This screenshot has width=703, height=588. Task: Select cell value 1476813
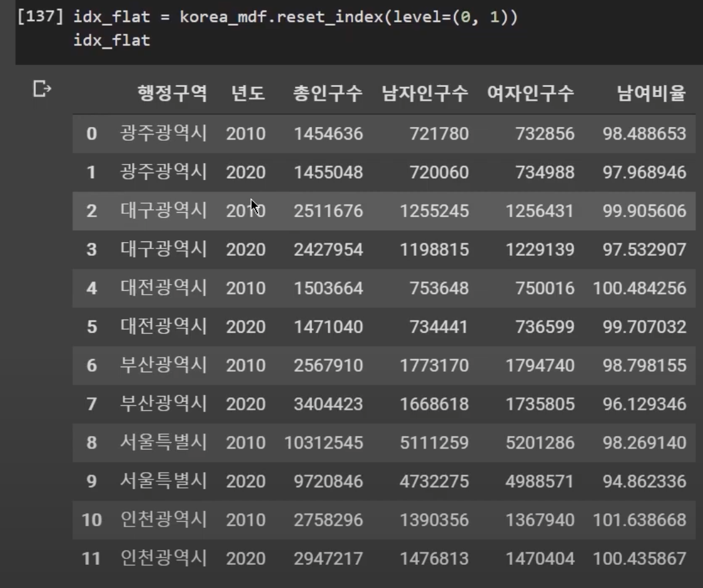click(434, 558)
